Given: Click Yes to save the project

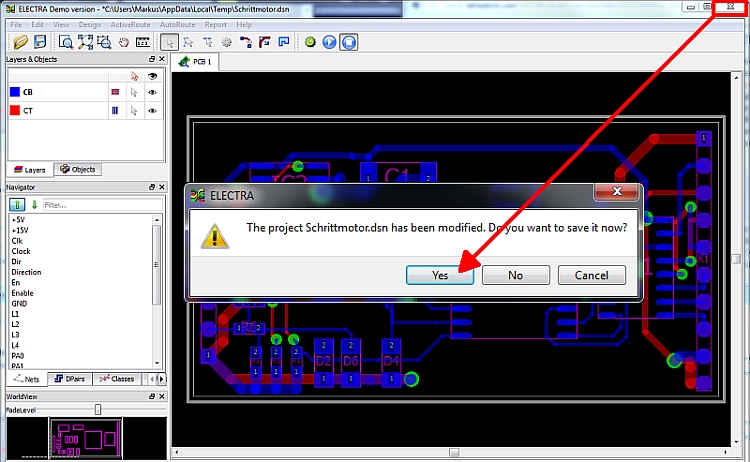Looking at the screenshot, I should click(x=440, y=275).
